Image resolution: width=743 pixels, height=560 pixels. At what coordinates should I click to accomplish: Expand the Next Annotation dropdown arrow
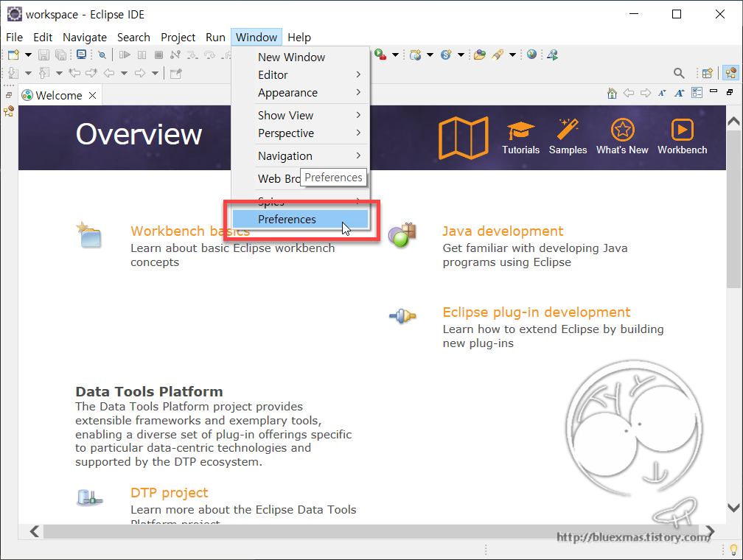29,73
